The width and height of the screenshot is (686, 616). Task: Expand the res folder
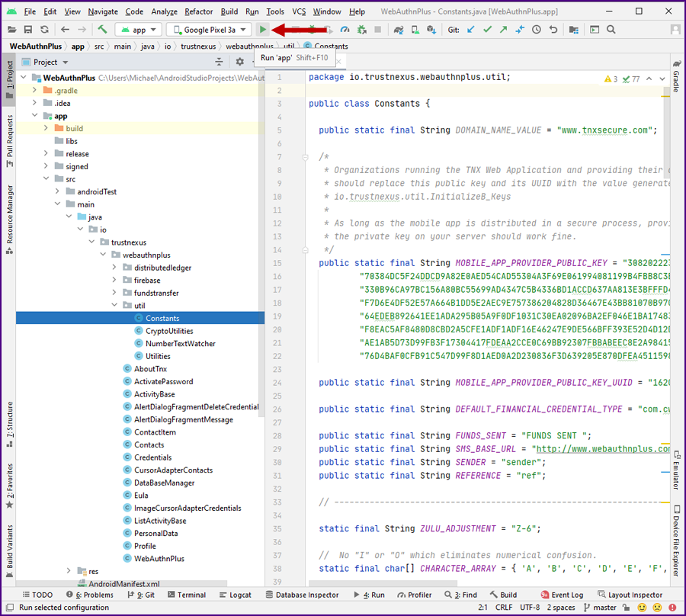[69, 571]
